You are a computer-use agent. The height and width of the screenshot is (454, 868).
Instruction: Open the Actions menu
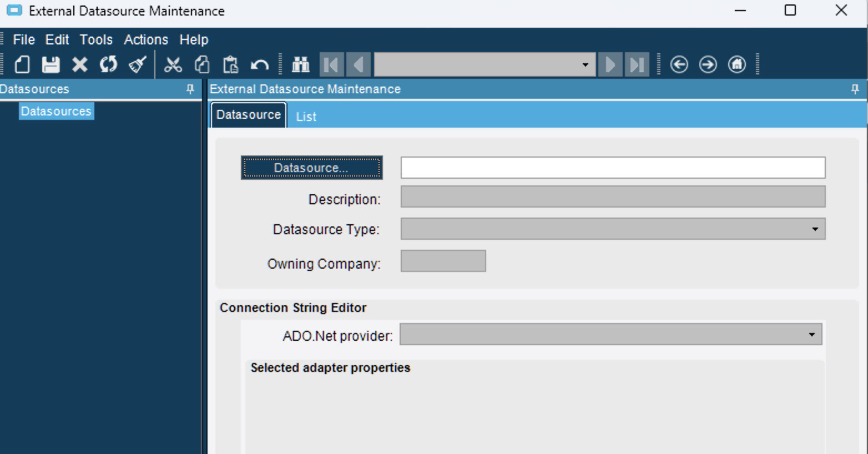(x=145, y=39)
